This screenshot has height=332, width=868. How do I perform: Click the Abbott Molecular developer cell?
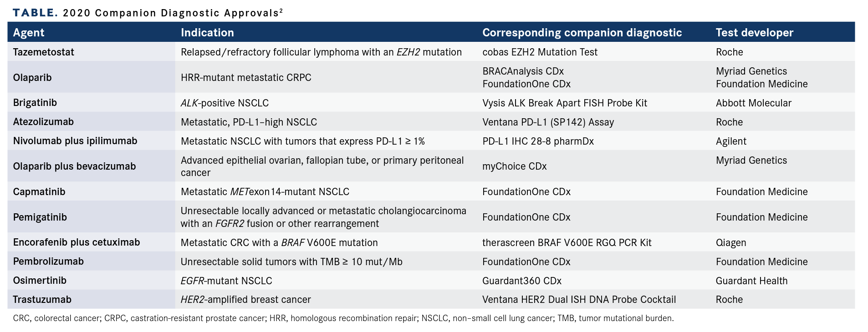[x=753, y=103]
